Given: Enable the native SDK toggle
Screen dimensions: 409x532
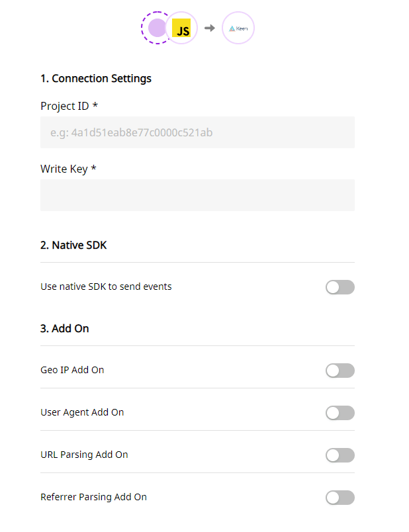Looking at the screenshot, I should click(x=340, y=287).
